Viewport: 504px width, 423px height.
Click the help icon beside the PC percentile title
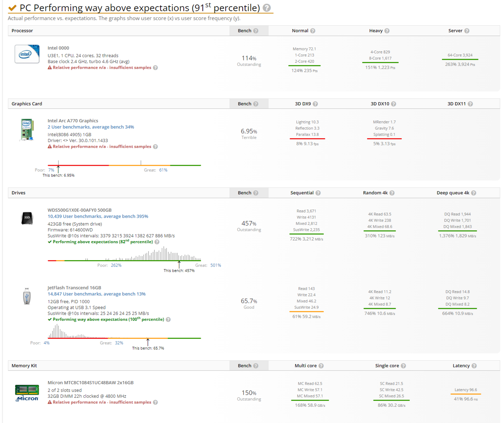267,8
